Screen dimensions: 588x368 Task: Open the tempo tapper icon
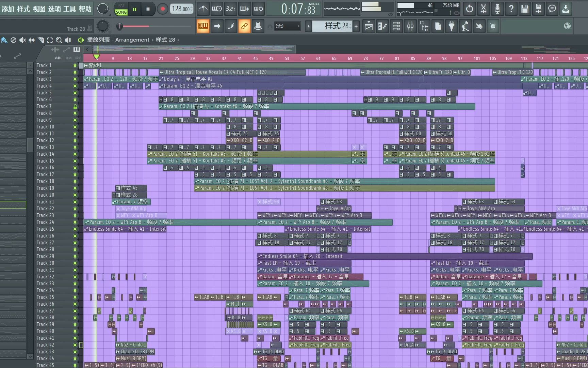tap(465, 26)
